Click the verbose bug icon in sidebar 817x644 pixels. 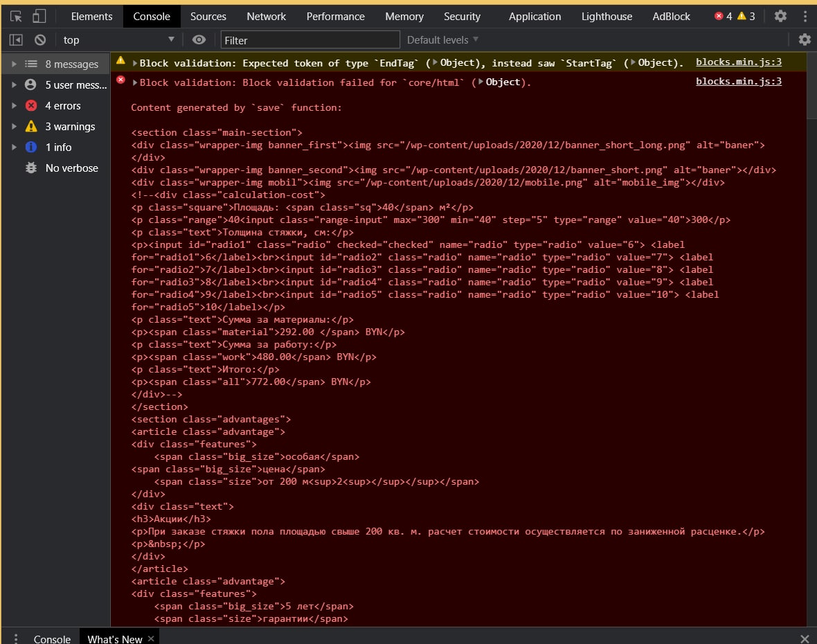pos(31,168)
